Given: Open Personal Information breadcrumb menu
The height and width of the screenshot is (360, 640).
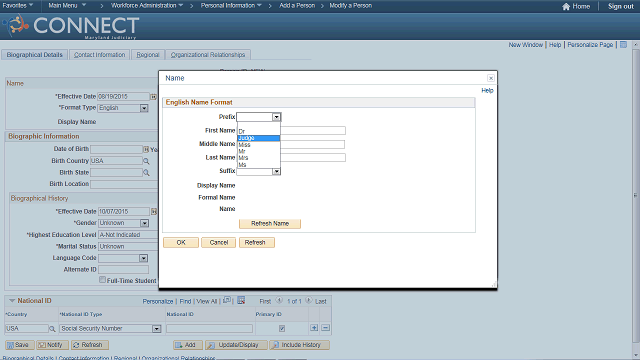Looking at the screenshot, I should coord(231,6).
